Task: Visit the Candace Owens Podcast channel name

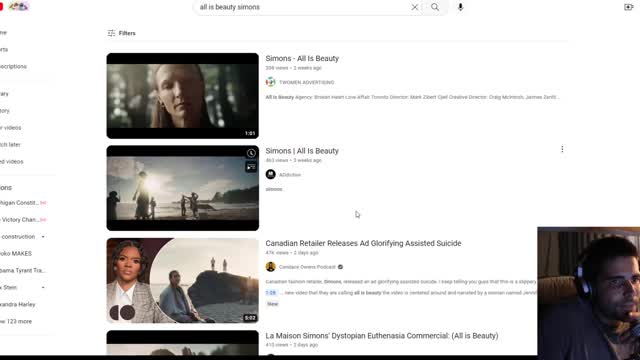Action: pos(307,267)
